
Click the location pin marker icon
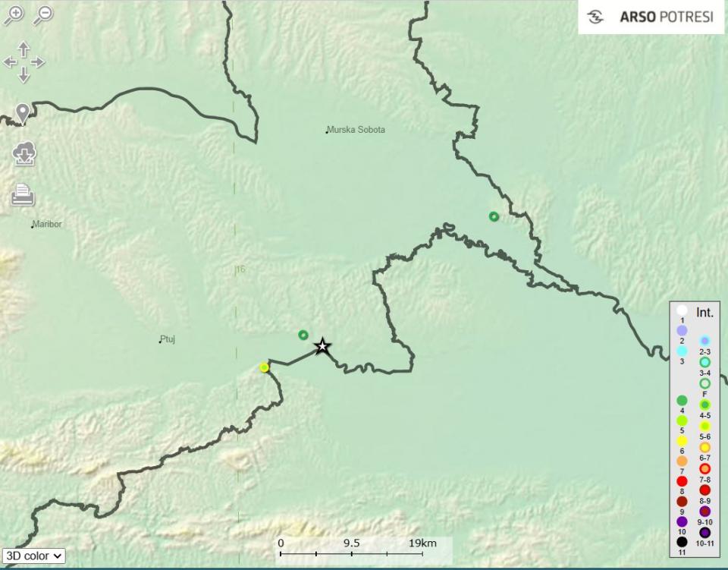[x=23, y=114]
